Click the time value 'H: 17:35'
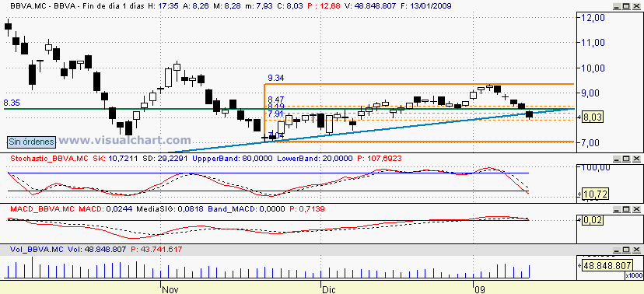This screenshot has width=644, height=294. (164, 6)
